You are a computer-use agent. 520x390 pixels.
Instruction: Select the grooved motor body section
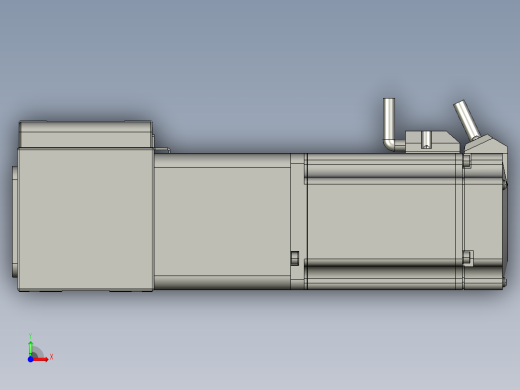(381, 221)
